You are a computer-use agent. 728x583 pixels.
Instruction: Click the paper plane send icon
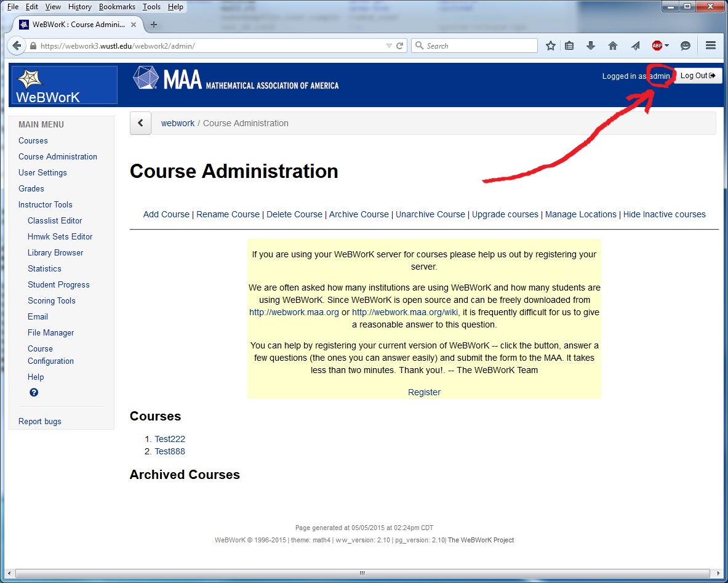click(x=635, y=46)
